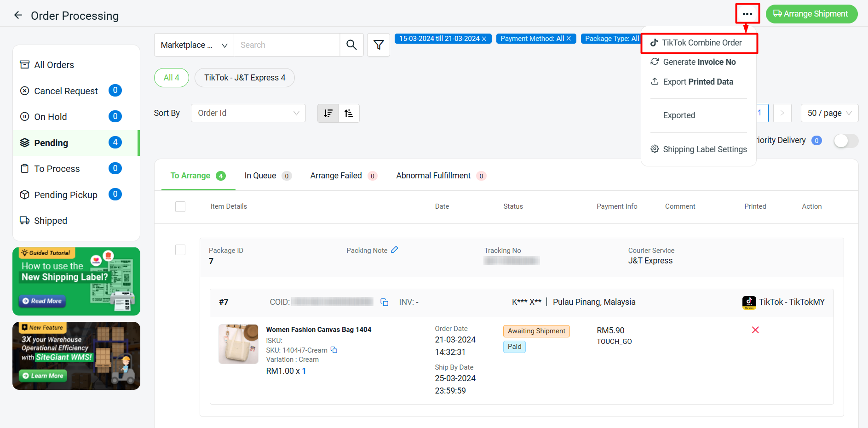Enable the Priority Delivery toggle

[x=845, y=141]
